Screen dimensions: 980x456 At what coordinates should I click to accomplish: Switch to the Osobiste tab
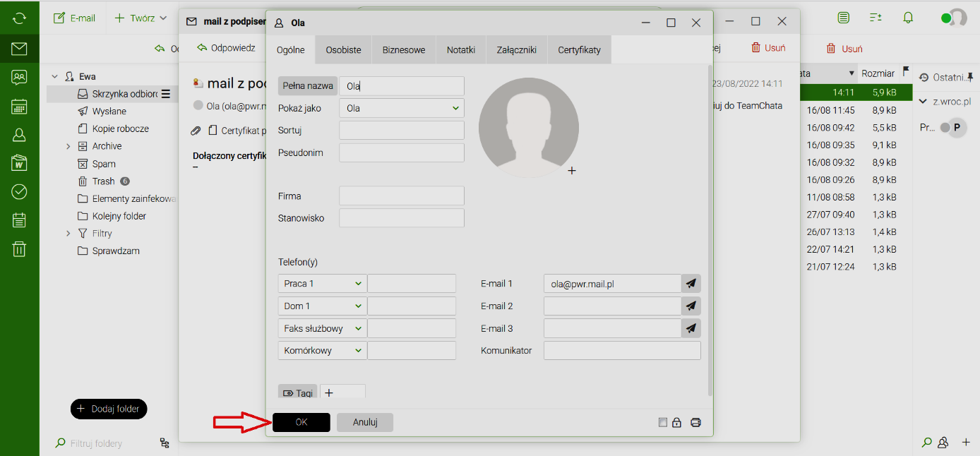[343, 50]
